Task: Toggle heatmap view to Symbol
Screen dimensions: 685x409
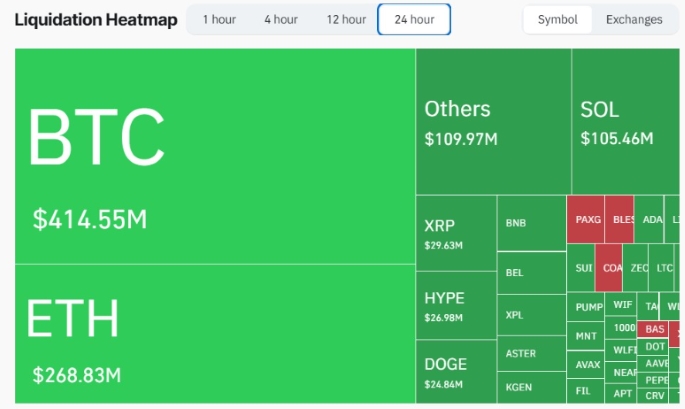Action: click(557, 19)
